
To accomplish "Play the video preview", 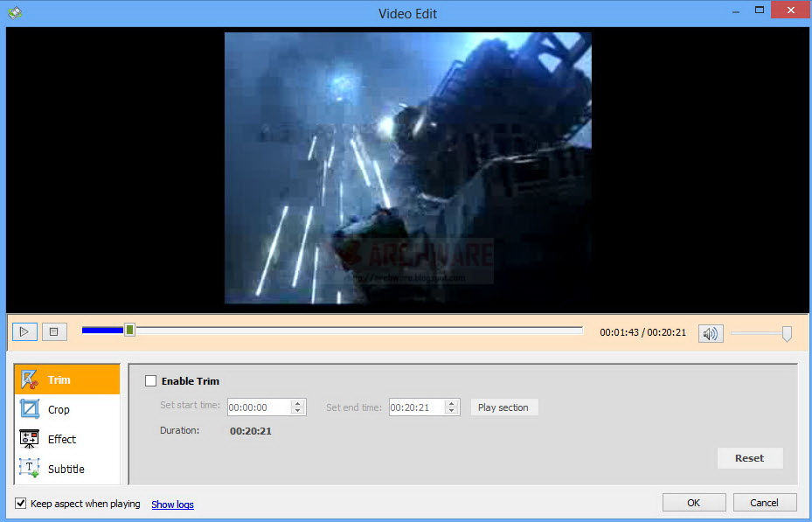I will (x=24, y=332).
